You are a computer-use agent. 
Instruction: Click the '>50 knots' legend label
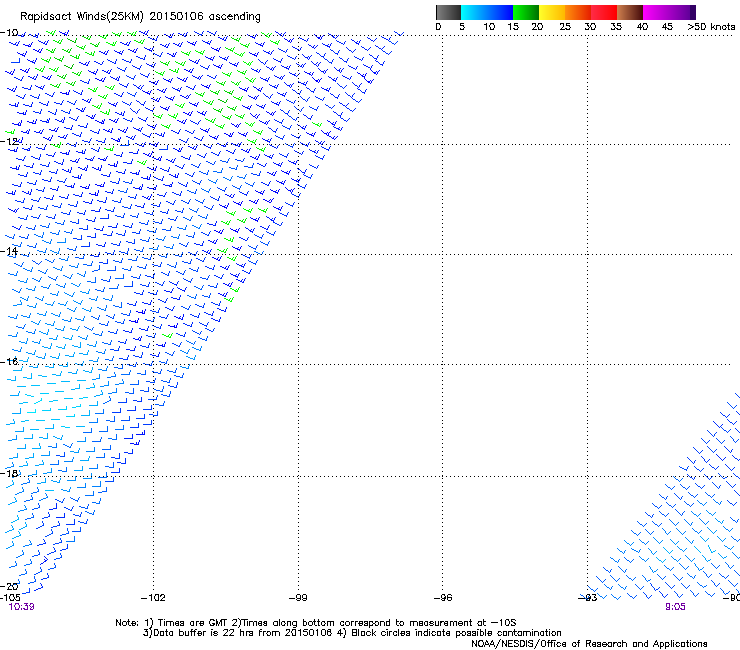click(711, 27)
